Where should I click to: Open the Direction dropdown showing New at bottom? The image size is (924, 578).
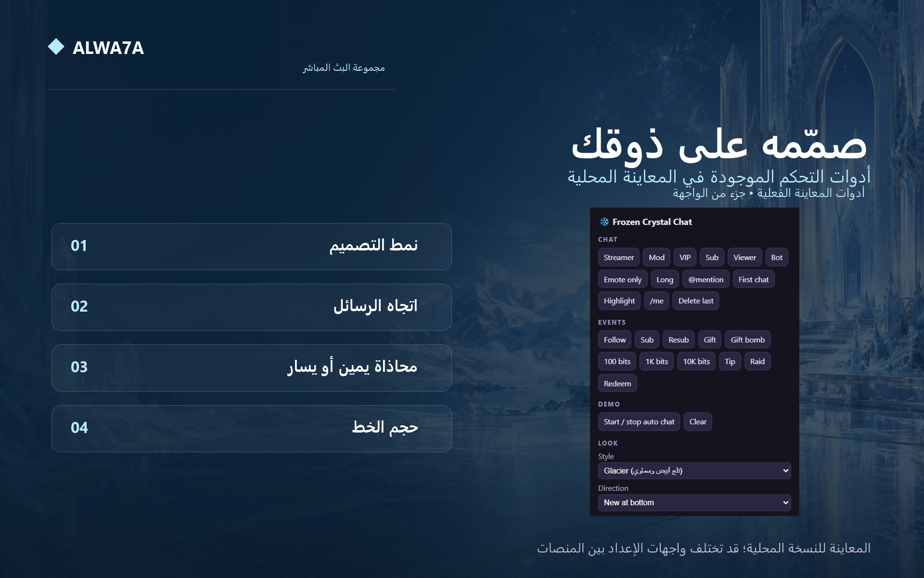pyautogui.click(x=694, y=502)
